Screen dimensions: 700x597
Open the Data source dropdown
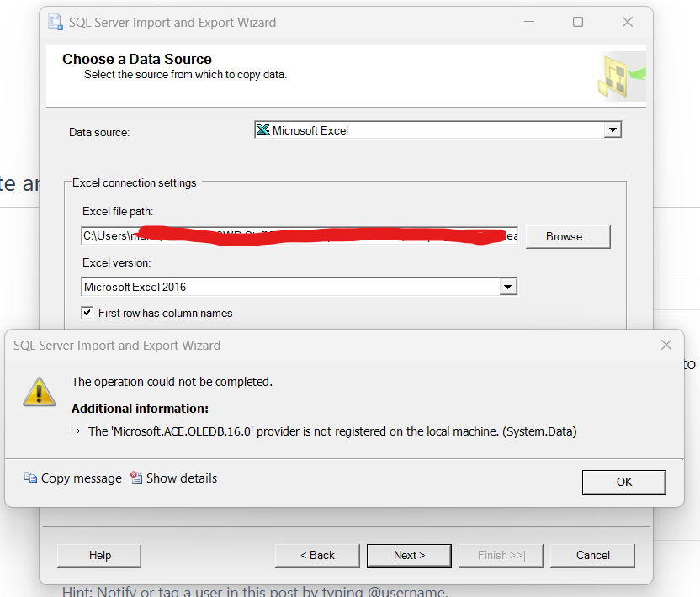coord(613,129)
